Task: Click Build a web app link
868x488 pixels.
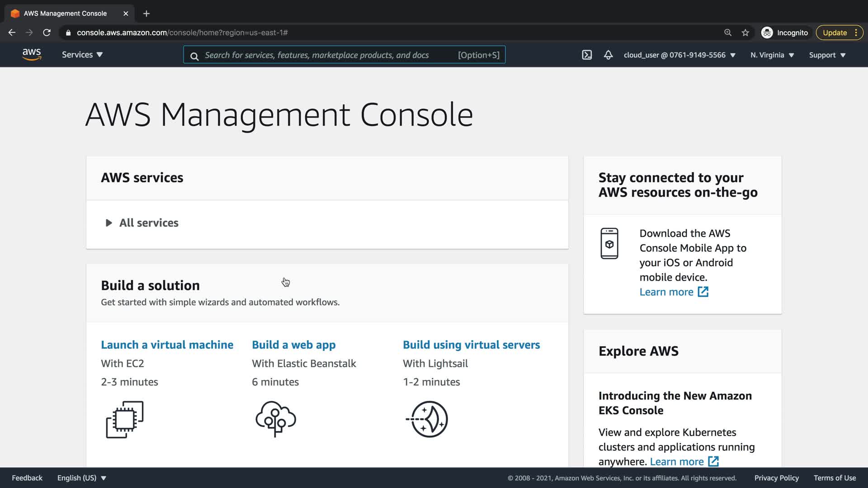Action: click(293, 345)
